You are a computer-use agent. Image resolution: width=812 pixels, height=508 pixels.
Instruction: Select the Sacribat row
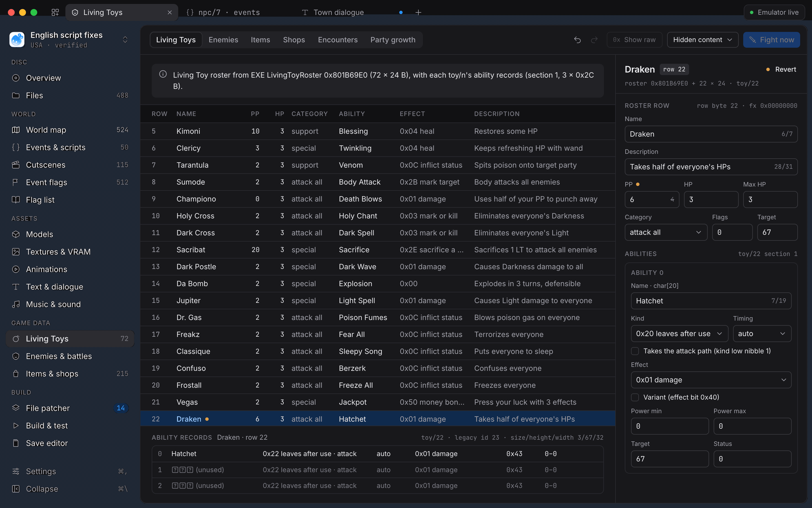pyautogui.click(x=378, y=250)
